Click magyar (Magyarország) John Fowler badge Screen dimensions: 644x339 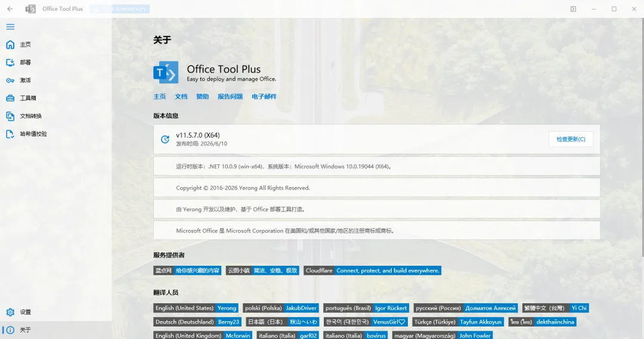pos(442,335)
